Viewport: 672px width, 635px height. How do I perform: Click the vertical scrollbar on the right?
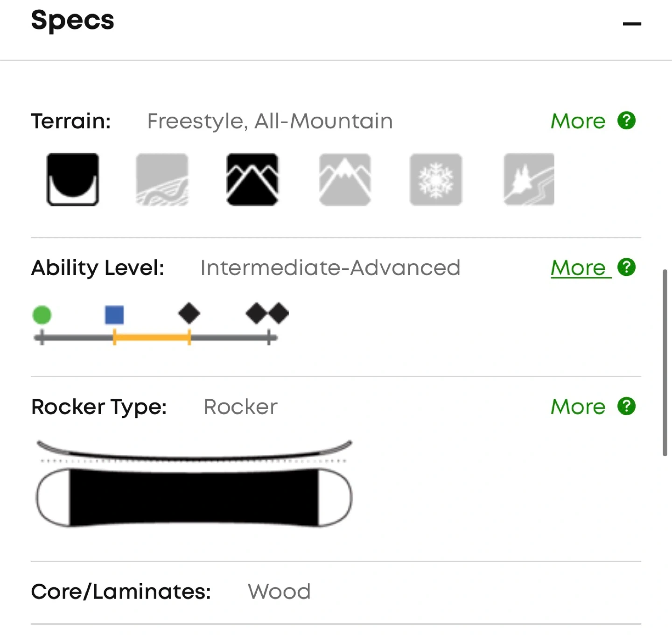coord(665,362)
